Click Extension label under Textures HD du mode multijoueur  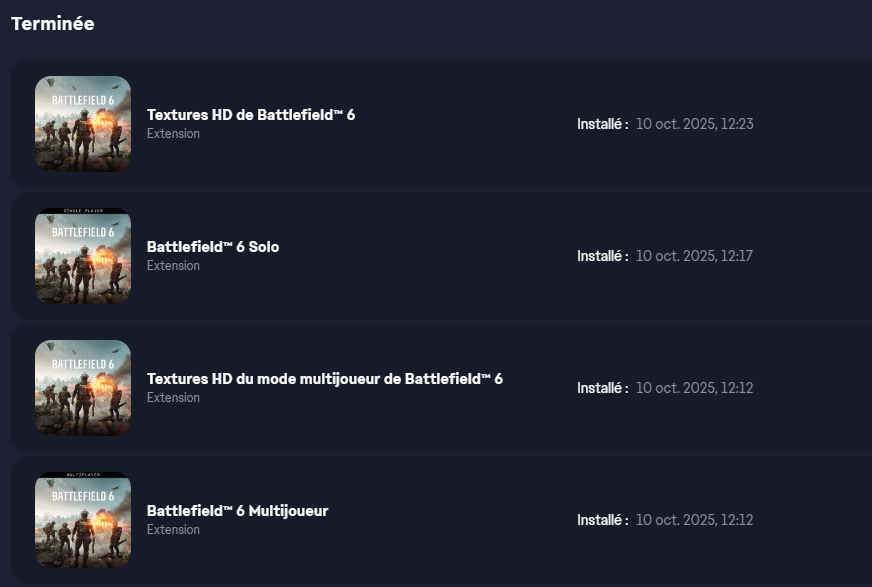[174, 398]
